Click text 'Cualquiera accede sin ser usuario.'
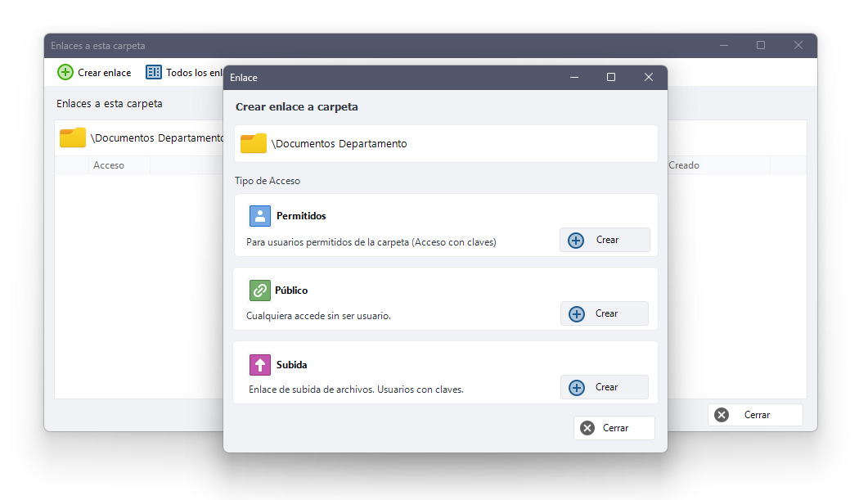Viewport: 868px width, 500px height. click(x=318, y=316)
